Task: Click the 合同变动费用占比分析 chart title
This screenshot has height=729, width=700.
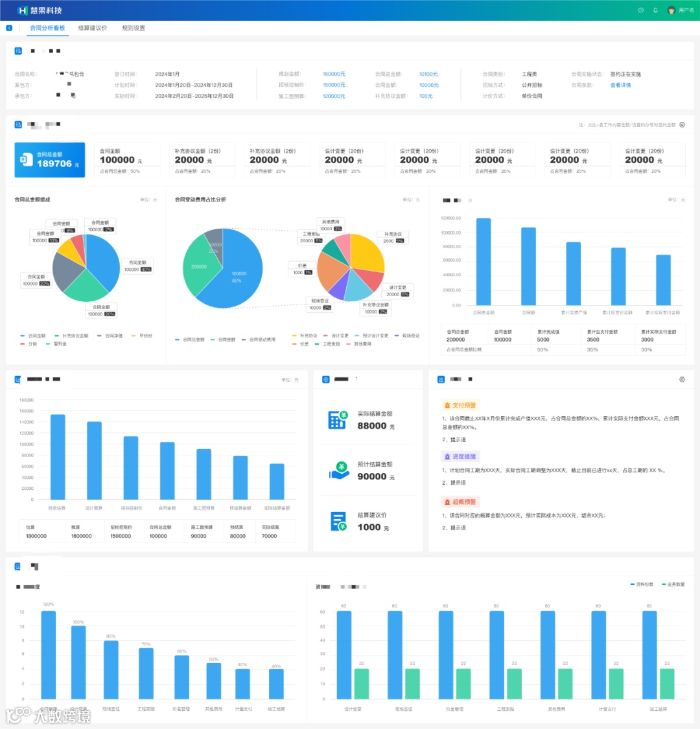Action: pos(200,200)
